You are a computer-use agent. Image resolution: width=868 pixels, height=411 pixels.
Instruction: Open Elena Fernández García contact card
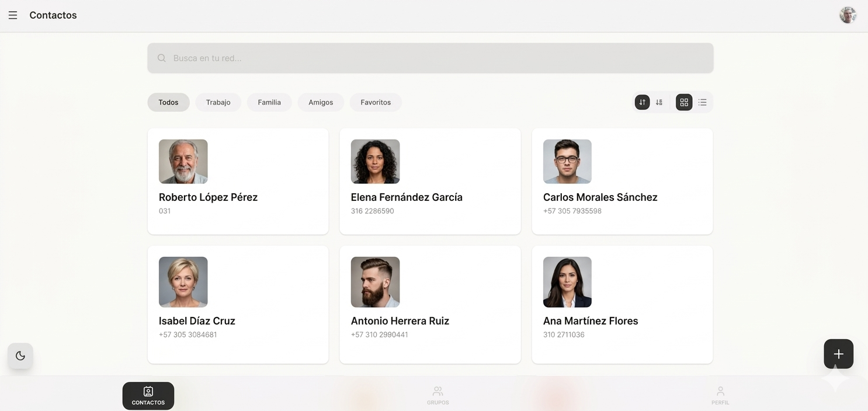point(430,197)
